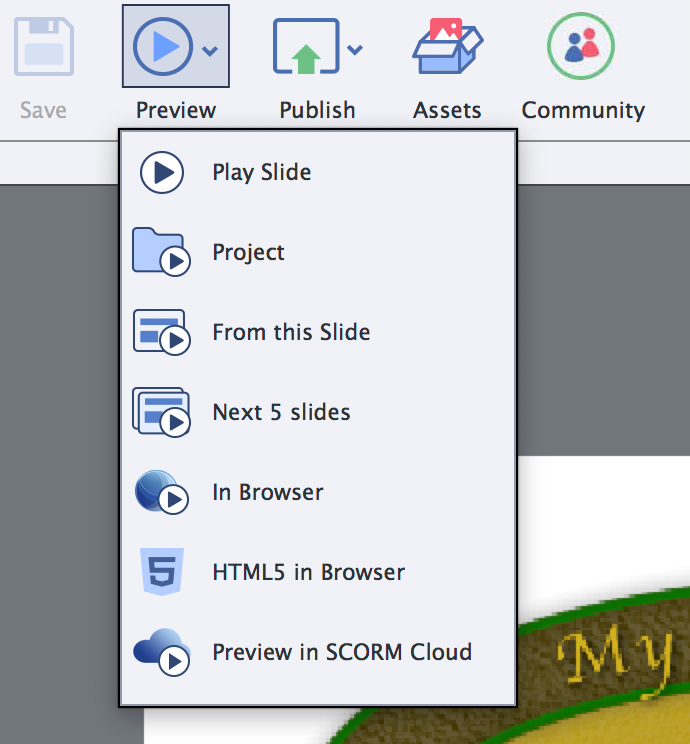
Task: Select the 'Play Slide' menu entry text
Action: coord(261,172)
